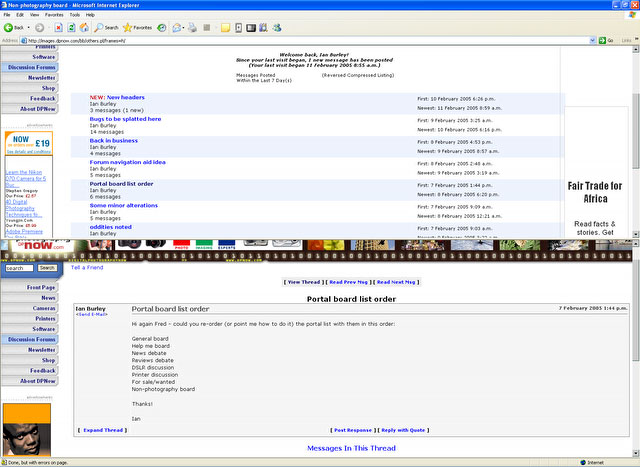The height and width of the screenshot is (467, 640).
Task: Click the Home icon in toolbar
Action: [x=85, y=28]
